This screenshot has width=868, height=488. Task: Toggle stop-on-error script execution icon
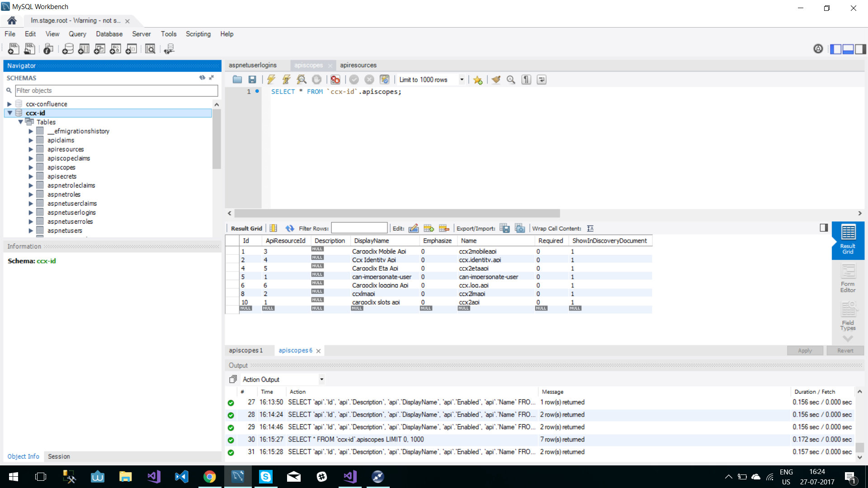click(x=335, y=80)
